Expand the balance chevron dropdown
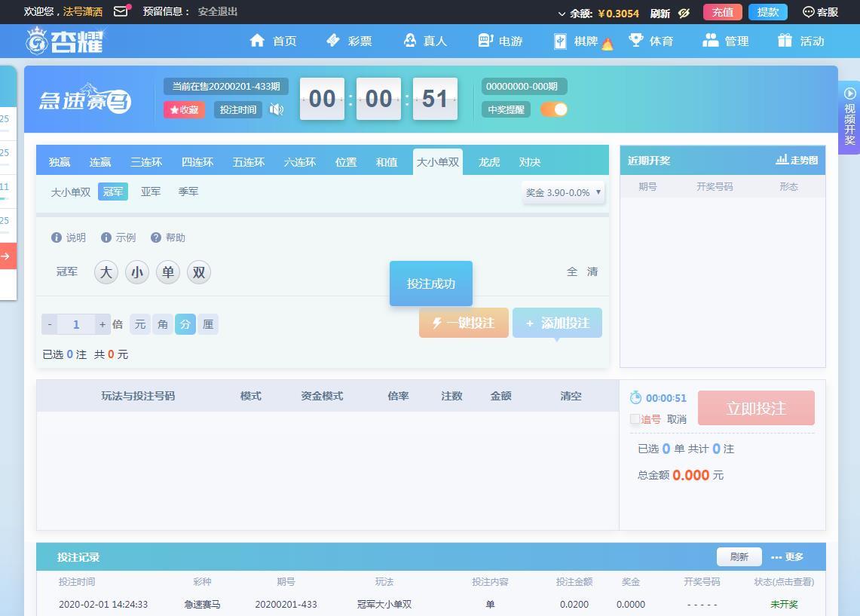The height and width of the screenshot is (616, 860). coord(561,14)
